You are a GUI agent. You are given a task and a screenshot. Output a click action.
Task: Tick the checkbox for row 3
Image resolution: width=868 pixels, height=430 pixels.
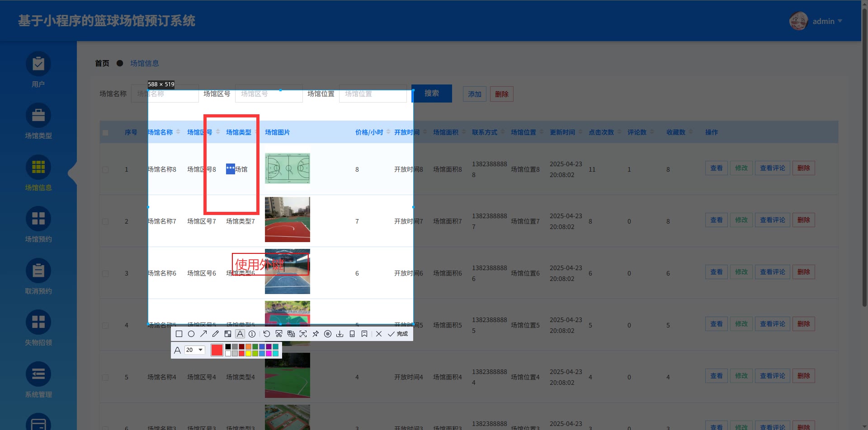105,274
